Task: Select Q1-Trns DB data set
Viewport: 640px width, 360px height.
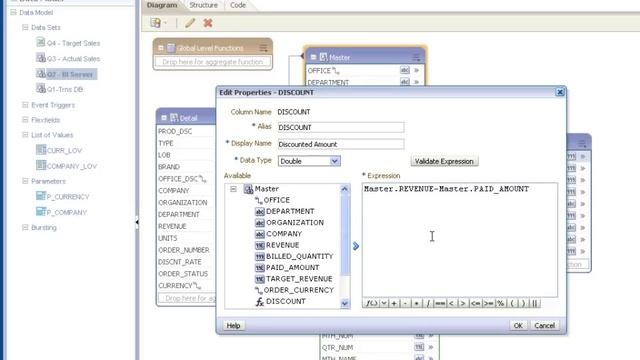Action: 64,89
